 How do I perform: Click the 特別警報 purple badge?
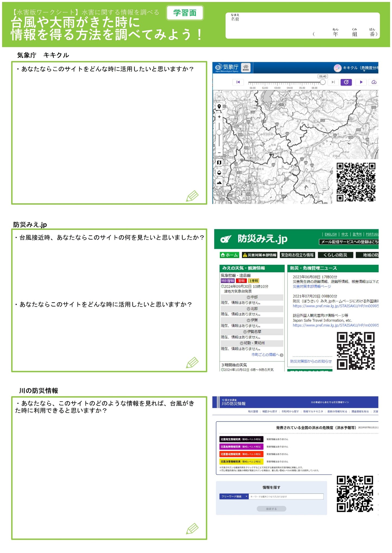(228, 281)
